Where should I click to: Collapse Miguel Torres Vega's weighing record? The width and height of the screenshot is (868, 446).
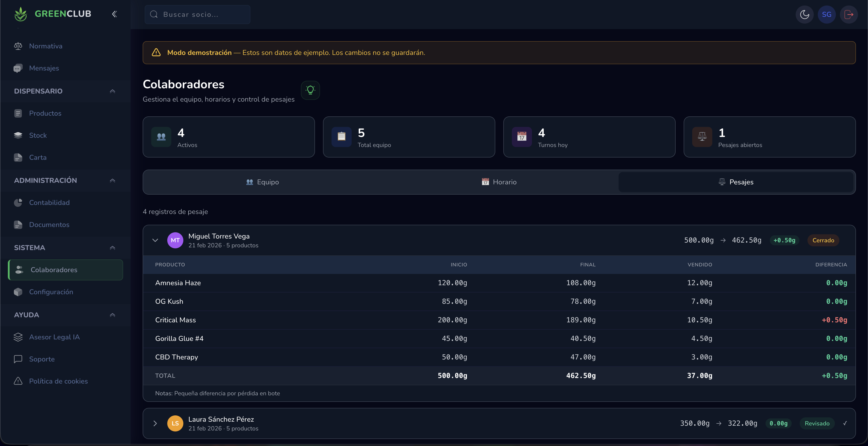(x=155, y=240)
